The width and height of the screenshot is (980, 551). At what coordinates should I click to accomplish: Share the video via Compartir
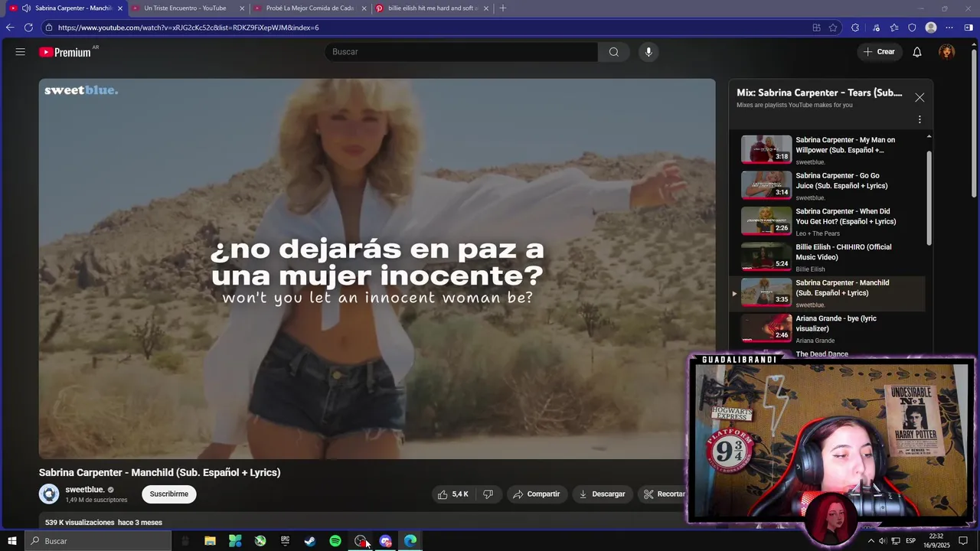click(536, 494)
